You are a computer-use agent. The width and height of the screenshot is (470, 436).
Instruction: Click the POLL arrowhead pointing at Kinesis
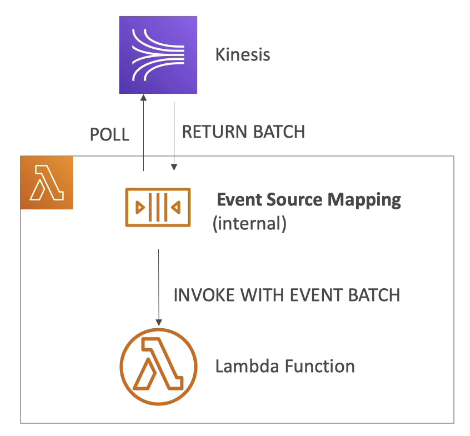click(144, 97)
